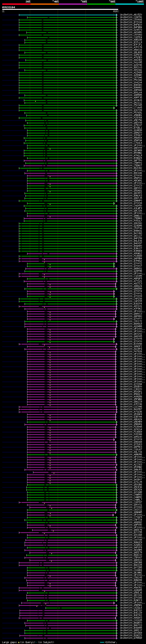
Task: Open UniRef100_Q4YD69 entry
Action: tap(131, 633)
